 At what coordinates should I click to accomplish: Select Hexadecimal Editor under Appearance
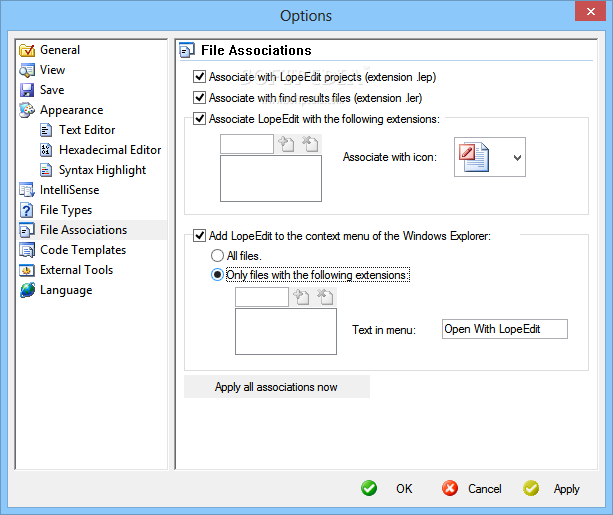[x=110, y=150]
